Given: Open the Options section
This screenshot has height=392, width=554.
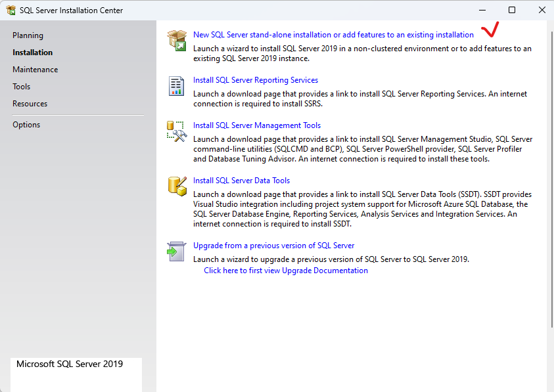Looking at the screenshot, I should pos(26,125).
